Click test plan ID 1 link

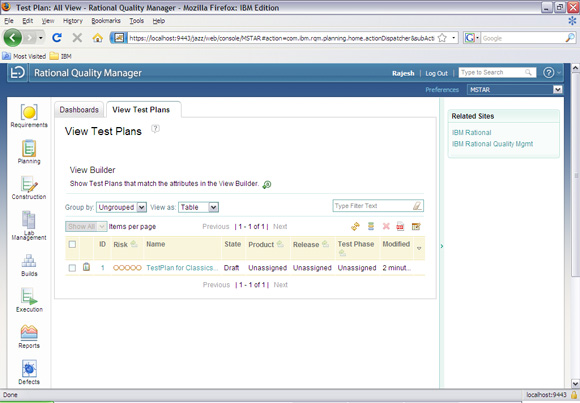102,268
